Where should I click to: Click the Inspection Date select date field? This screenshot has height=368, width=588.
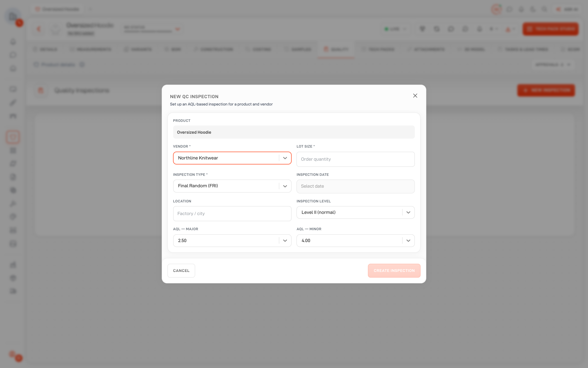tap(355, 186)
